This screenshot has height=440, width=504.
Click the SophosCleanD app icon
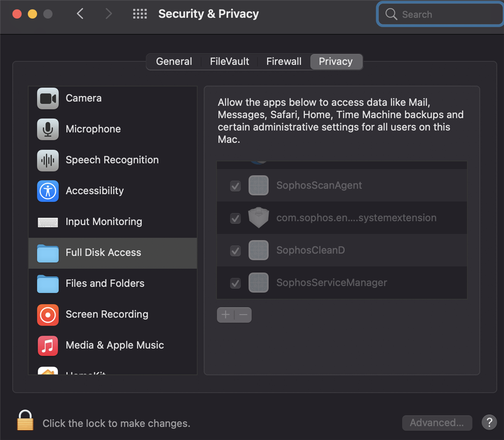(259, 250)
